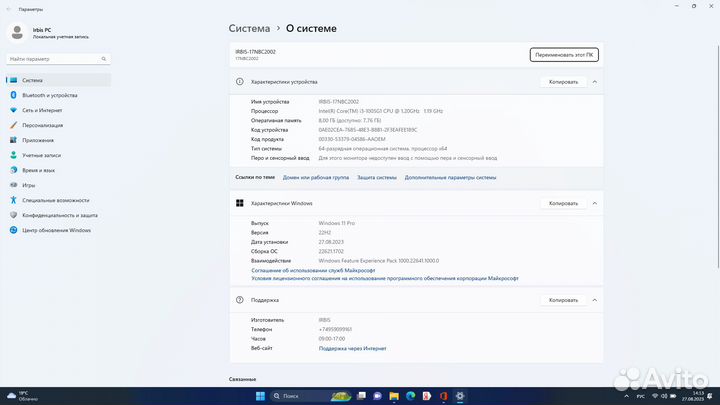The width and height of the screenshot is (720, 405).
Task: Select Сеть и Интернет menu item
Action: coord(58,110)
